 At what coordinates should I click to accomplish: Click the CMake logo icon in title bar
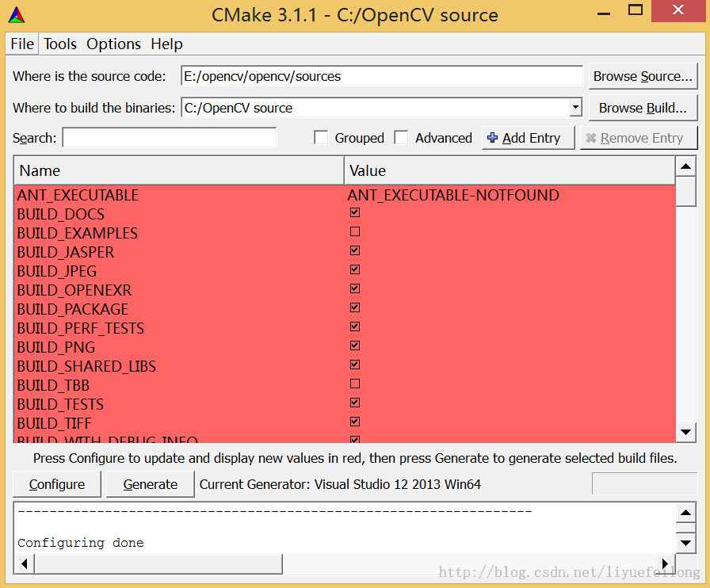(x=17, y=15)
